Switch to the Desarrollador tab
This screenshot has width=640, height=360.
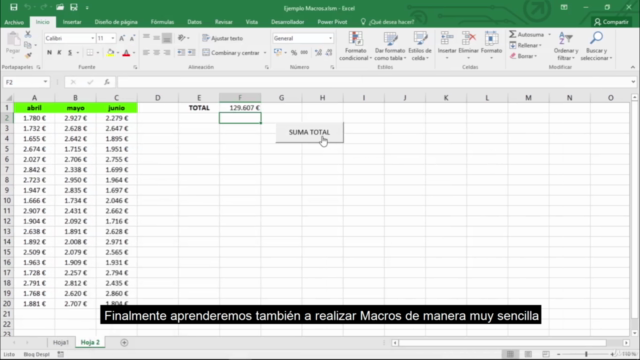coord(287,22)
